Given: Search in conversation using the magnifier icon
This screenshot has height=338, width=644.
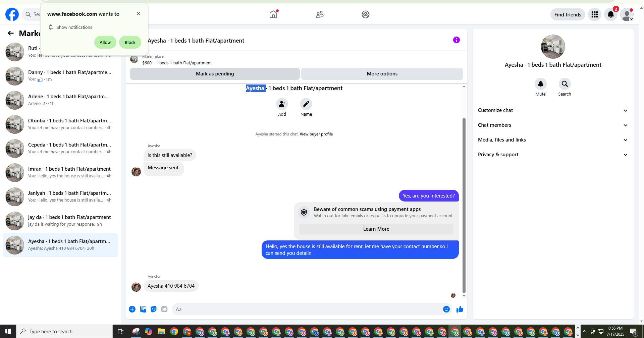Looking at the screenshot, I should [565, 84].
